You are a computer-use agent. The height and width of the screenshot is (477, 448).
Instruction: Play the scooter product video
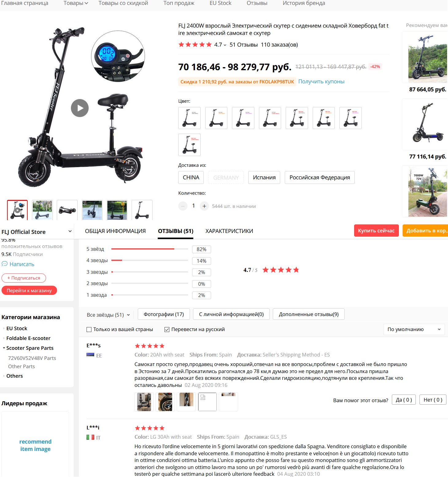point(80,108)
